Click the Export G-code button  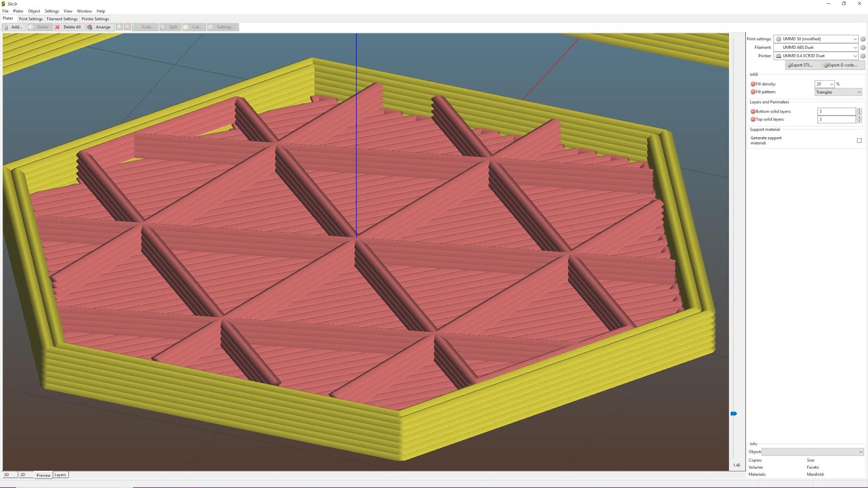(x=840, y=65)
